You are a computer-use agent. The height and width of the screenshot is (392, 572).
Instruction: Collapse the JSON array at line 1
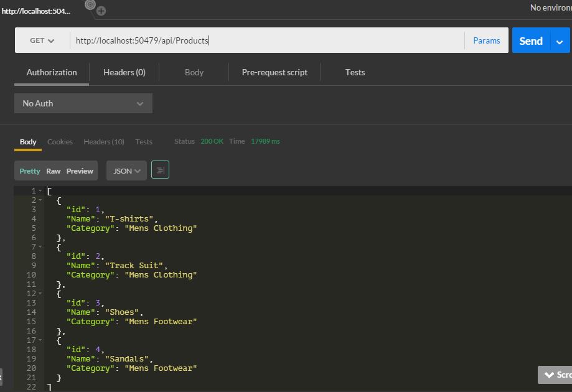40,190
